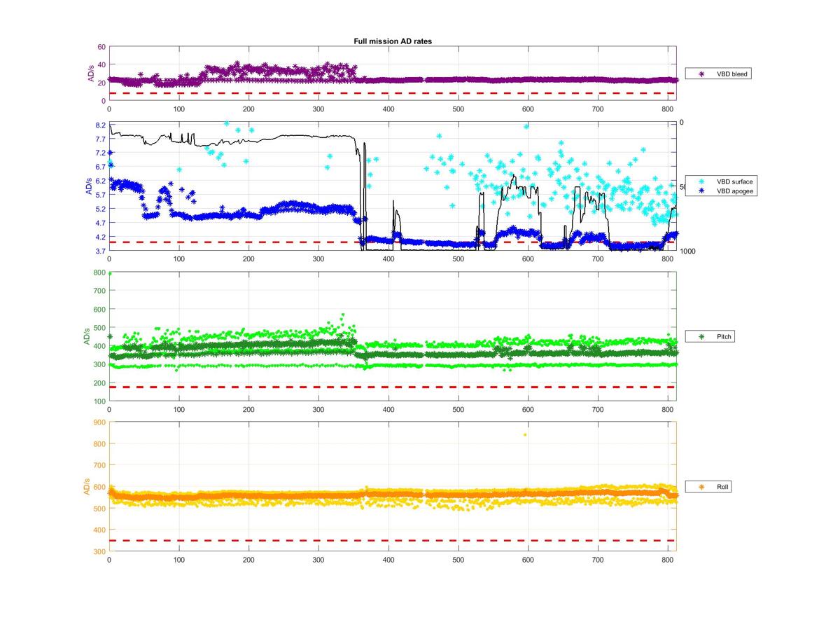Click the 5.2 tick label on VBD axis
The image size is (840, 620).
pos(100,209)
